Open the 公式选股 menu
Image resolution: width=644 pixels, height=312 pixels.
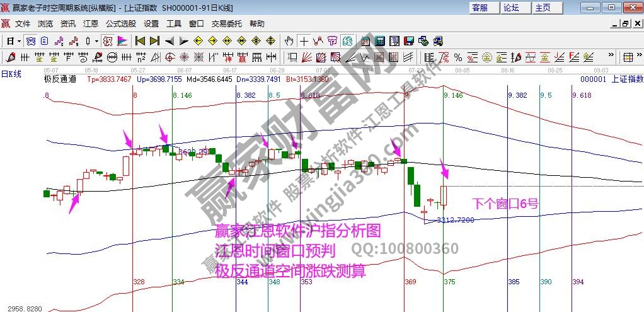[120, 24]
